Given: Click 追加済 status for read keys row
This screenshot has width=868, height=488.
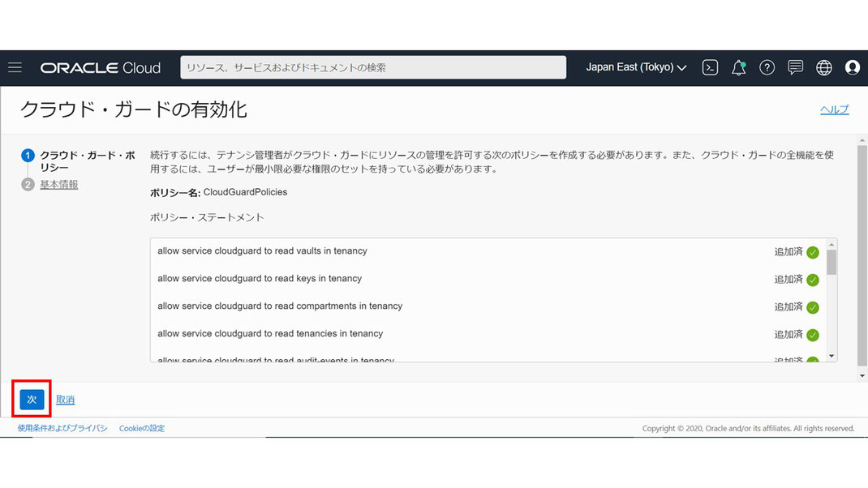Looking at the screenshot, I should 789,280.
